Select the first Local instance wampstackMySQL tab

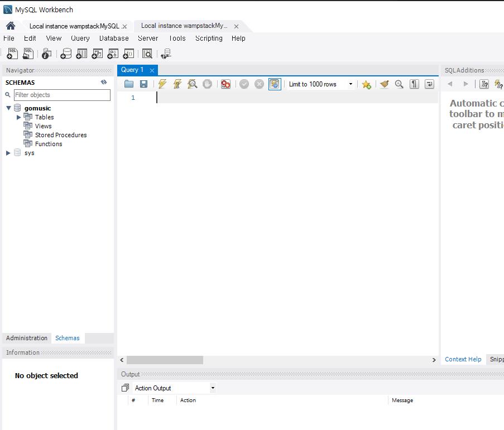74,26
